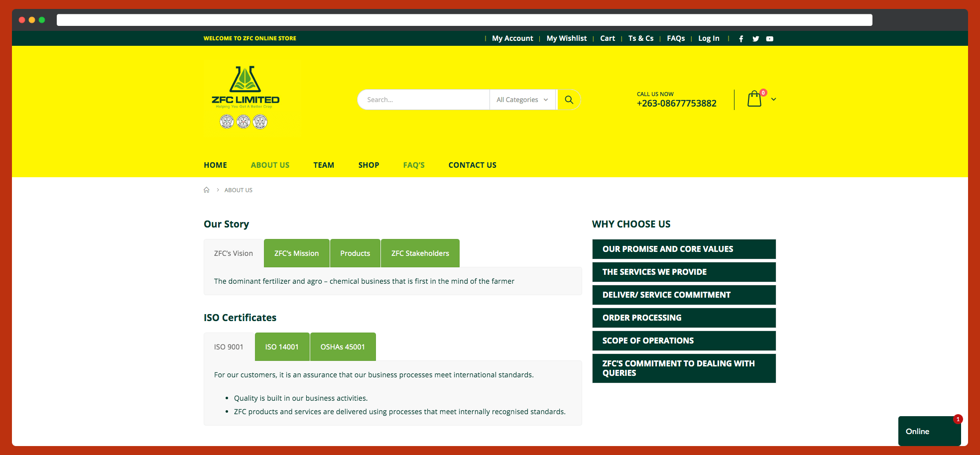Go to Cart link in top bar

point(608,38)
